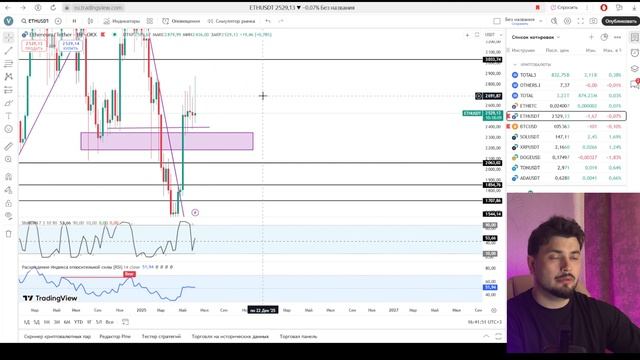Start the Market Simulator replay
This screenshot has height=360, width=640.
tap(231, 21)
